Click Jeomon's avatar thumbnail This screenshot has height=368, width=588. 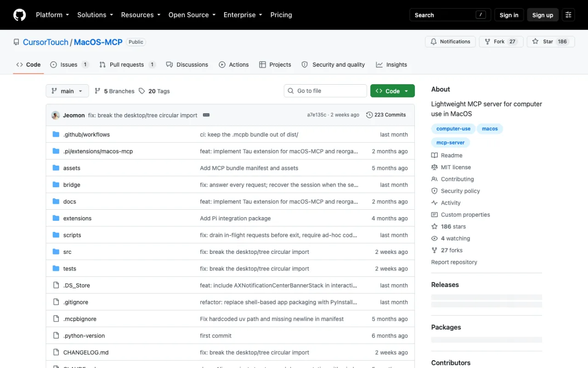56,115
